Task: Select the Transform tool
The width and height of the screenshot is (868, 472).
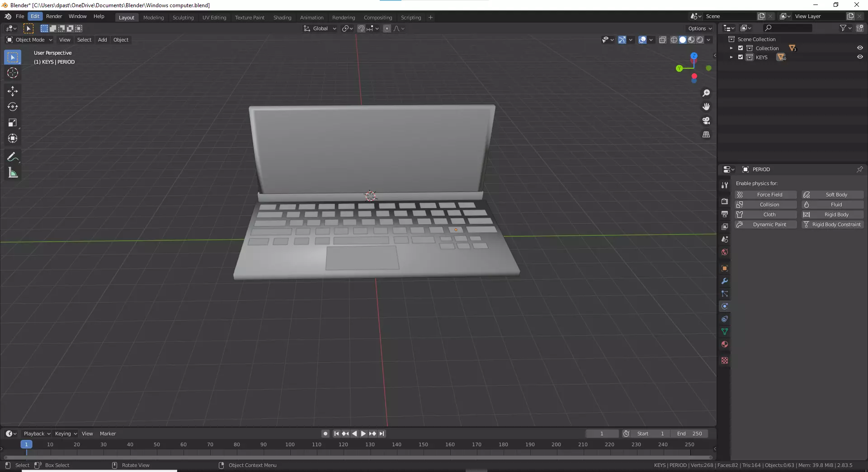Action: click(x=13, y=139)
